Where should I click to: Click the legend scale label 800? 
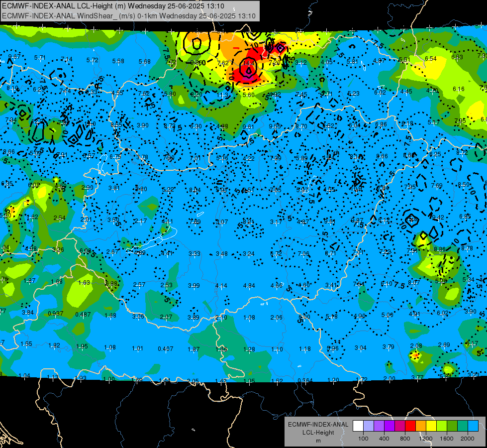tap(405, 439)
